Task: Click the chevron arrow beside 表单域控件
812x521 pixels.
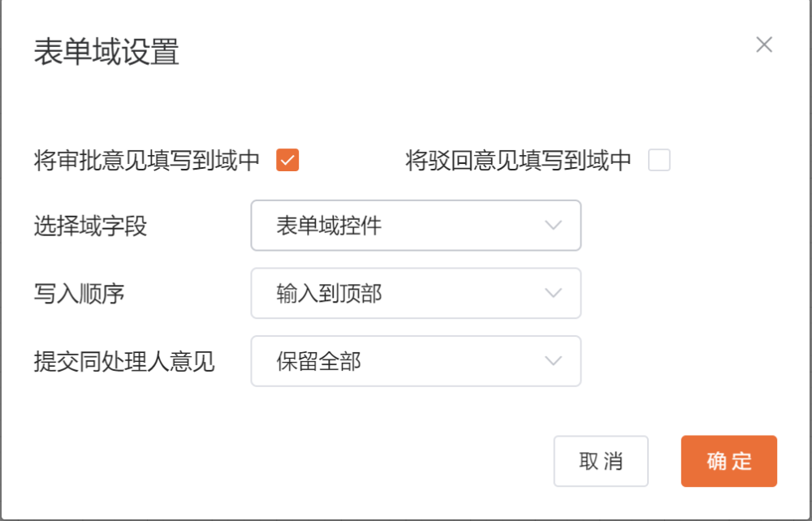Action: [553, 226]
